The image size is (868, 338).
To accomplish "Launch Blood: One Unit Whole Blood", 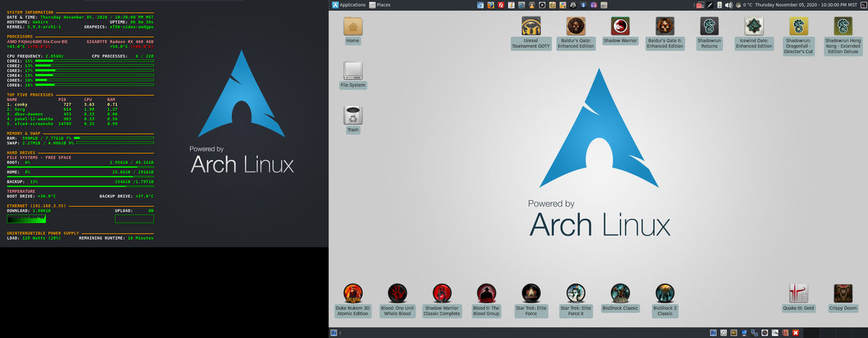I will point(397,300).
